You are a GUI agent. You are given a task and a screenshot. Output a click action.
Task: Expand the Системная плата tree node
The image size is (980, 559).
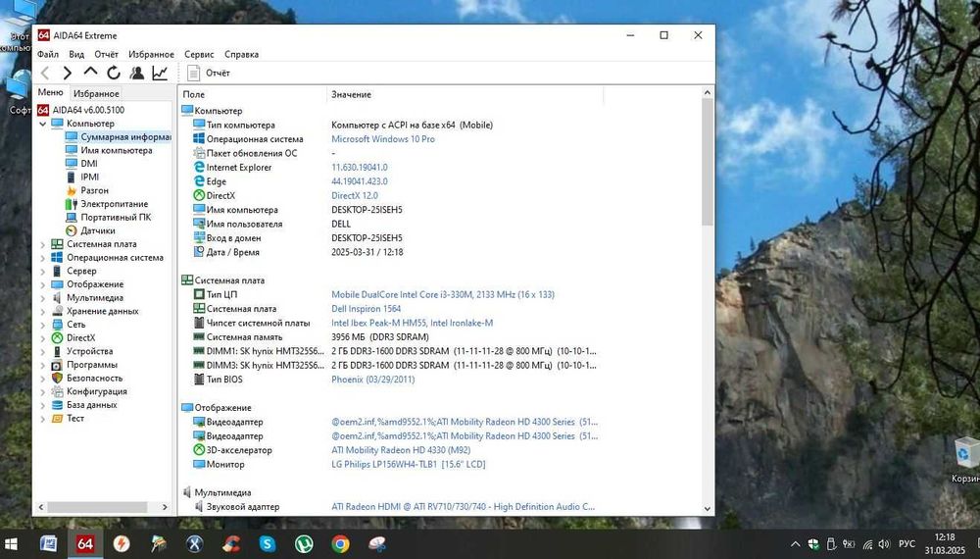coord(43,244)
